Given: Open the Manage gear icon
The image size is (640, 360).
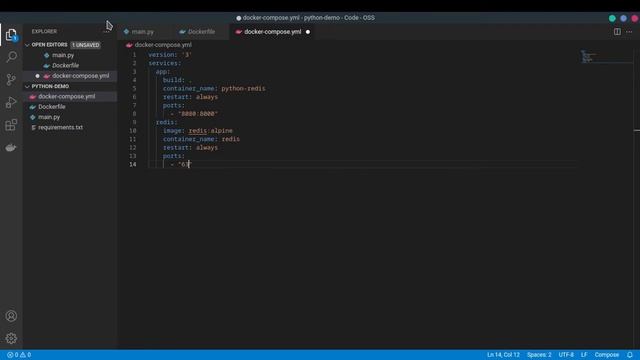Looking at the screenshot, I should pyautogui.click(x=11, y=338).
